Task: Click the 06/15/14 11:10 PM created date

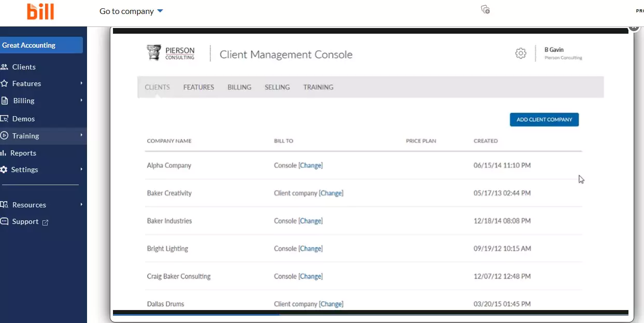Action: coord(502,165)
